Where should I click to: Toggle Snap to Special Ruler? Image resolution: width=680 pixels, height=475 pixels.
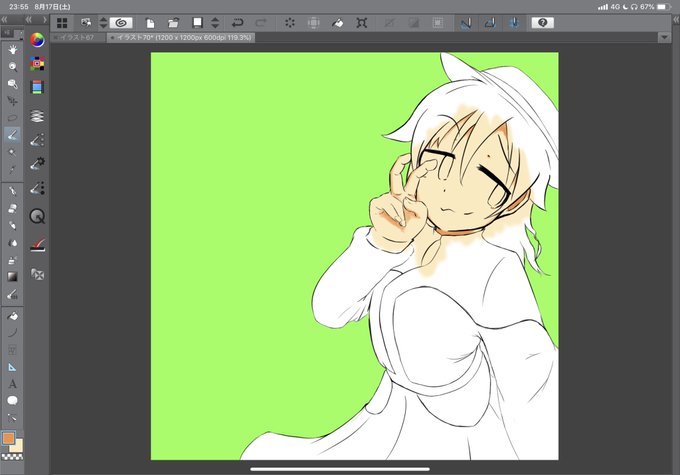coord(490,23)
